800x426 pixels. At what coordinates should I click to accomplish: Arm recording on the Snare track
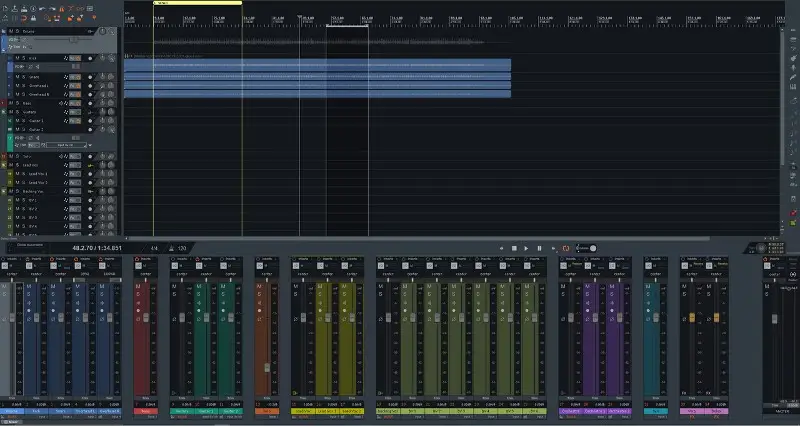coord(90,76)
